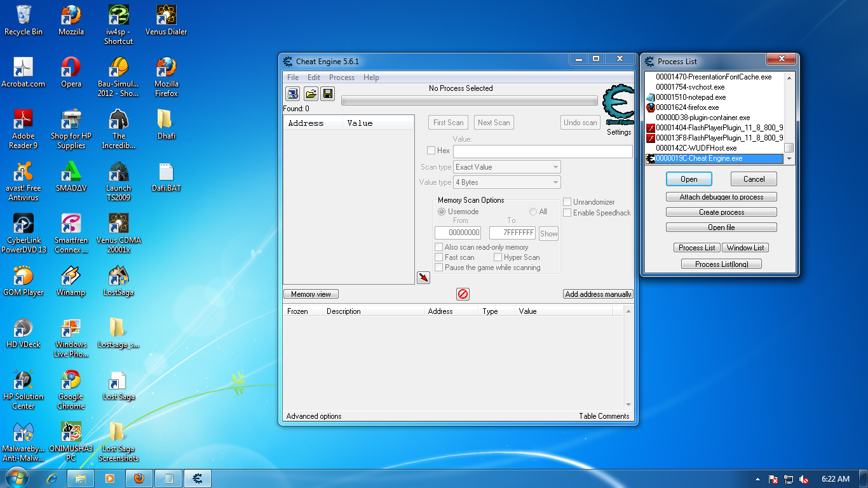Image resolution: width=868 pixels, height=488 pixels.
Task: Click the muted volume tray icon
Action: coord(804,479)
